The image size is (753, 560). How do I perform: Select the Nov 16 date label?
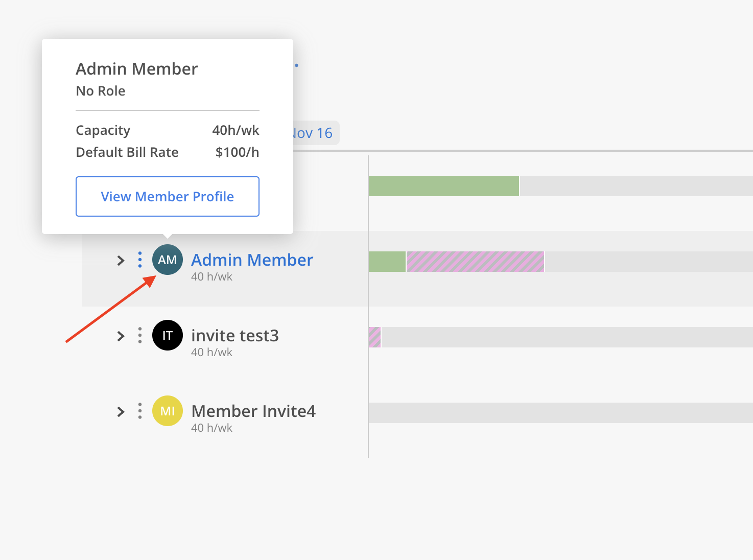coord(313,133)
